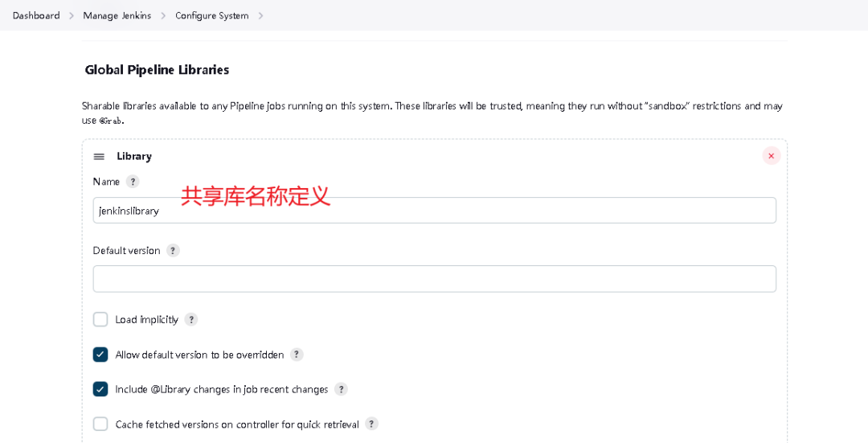Enable Cache fetched versions on controller
The height and width of the screenshot is (443, 868).
(100, 425)
